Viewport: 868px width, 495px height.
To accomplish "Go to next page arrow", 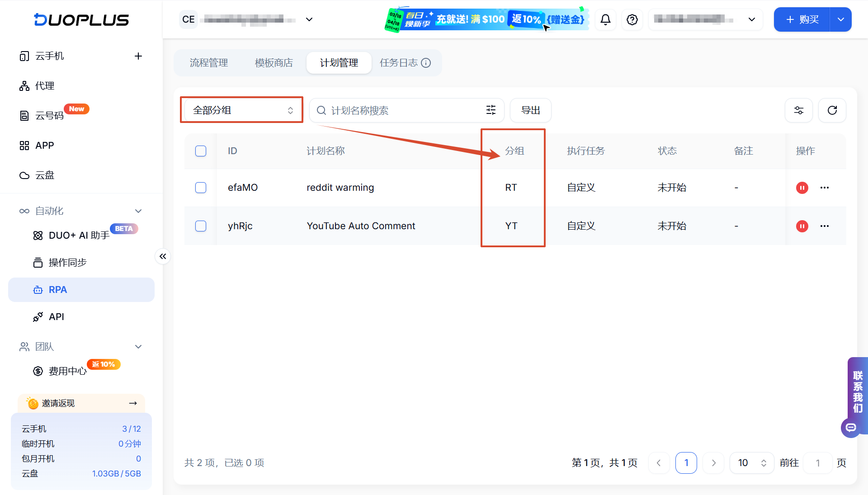I will pyautogui.click(x=713, y=463).
